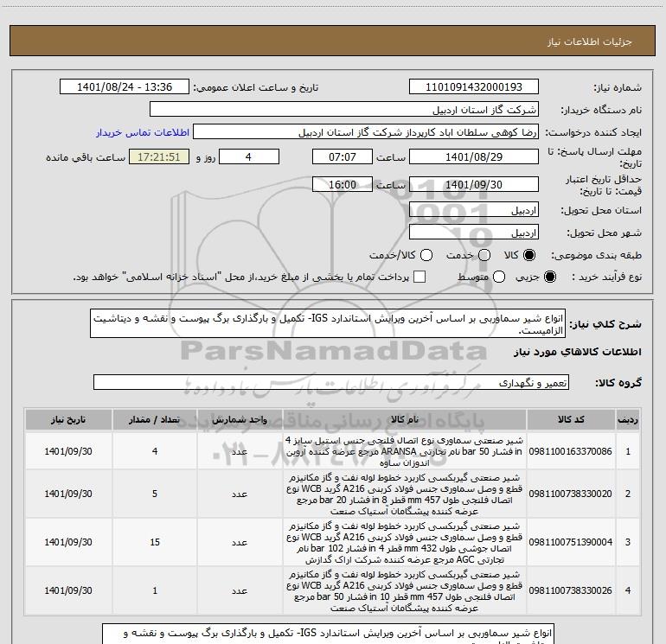Click the واحد شمارش column header
Image resolution: width=666 pixels, height=644 pixels.
click(x=240, y=420)
